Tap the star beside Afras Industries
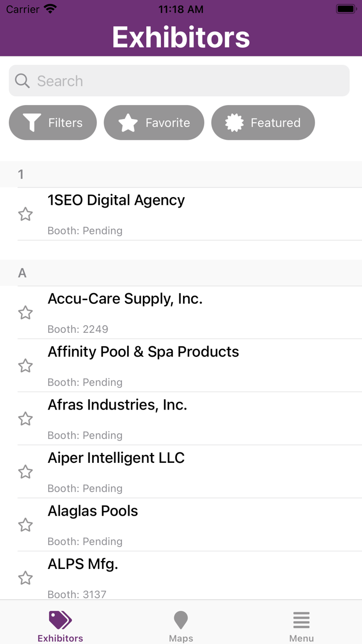The height and width of the screenshot is (644, 362). coord(25,419)
